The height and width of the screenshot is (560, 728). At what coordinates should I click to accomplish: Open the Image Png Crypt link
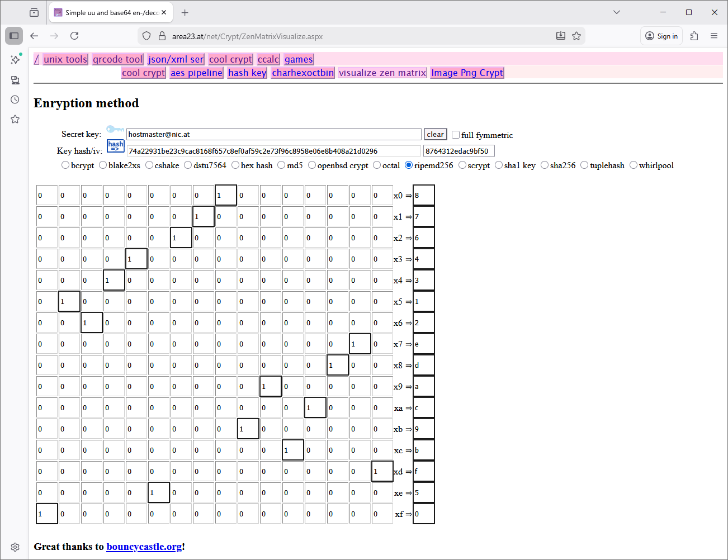(467, 73)
